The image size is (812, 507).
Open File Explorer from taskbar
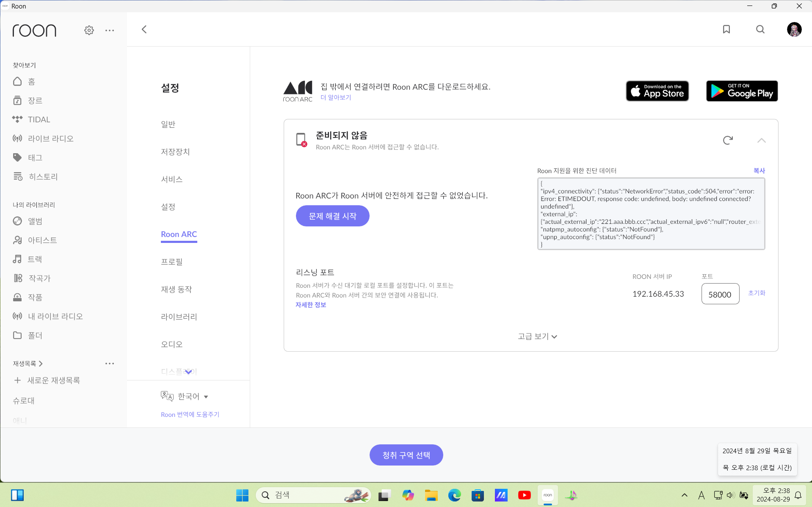click(x=431, y=495)
